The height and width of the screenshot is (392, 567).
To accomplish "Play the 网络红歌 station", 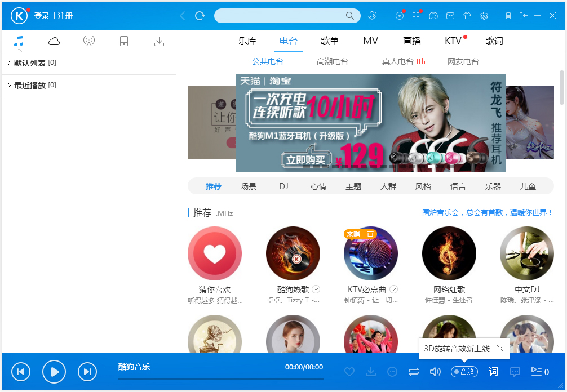I will tap(449, 253).
